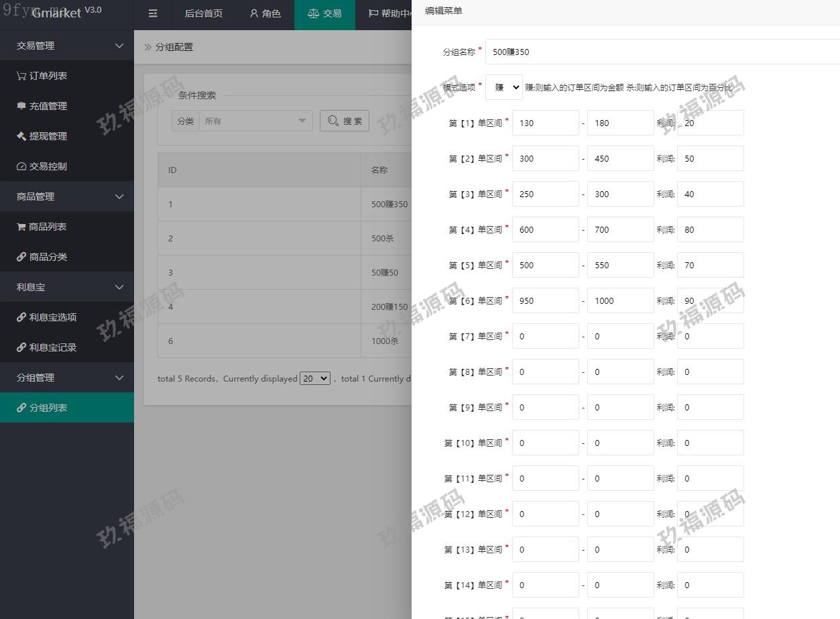Open recharge management in sidebar
This screenshot has height=619, width=840.
coord(42,106)
